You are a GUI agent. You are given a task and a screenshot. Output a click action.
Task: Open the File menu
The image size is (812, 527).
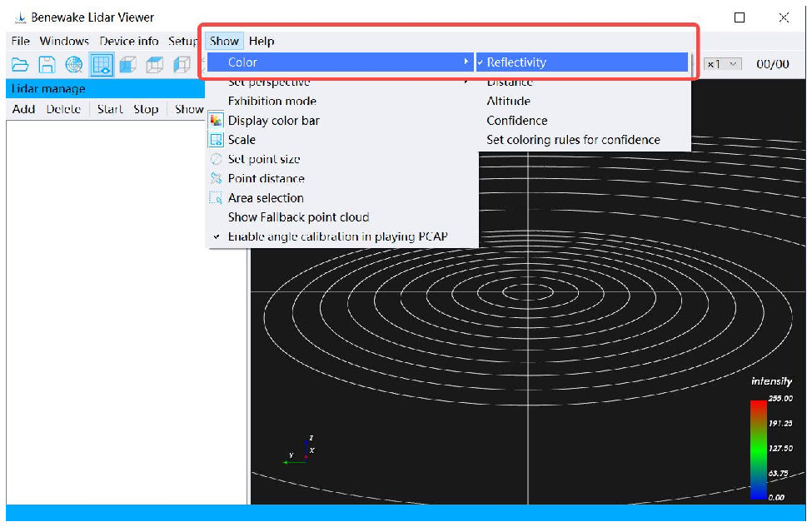(21, 41)
